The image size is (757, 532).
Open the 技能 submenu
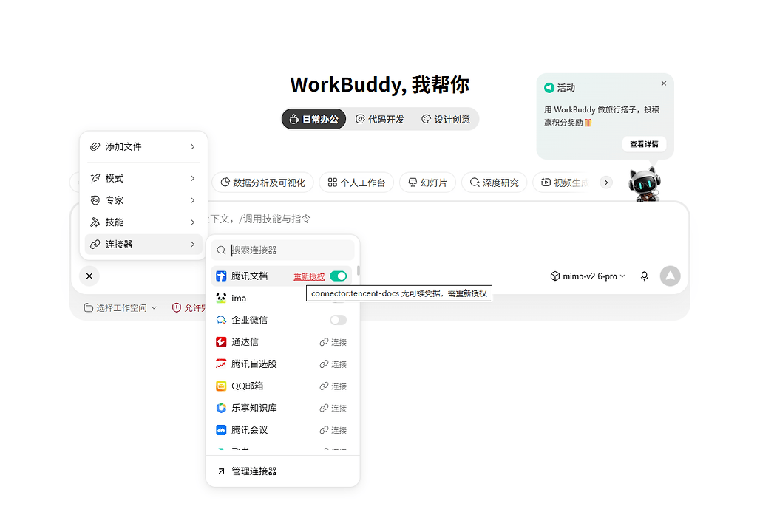point(143,222)
